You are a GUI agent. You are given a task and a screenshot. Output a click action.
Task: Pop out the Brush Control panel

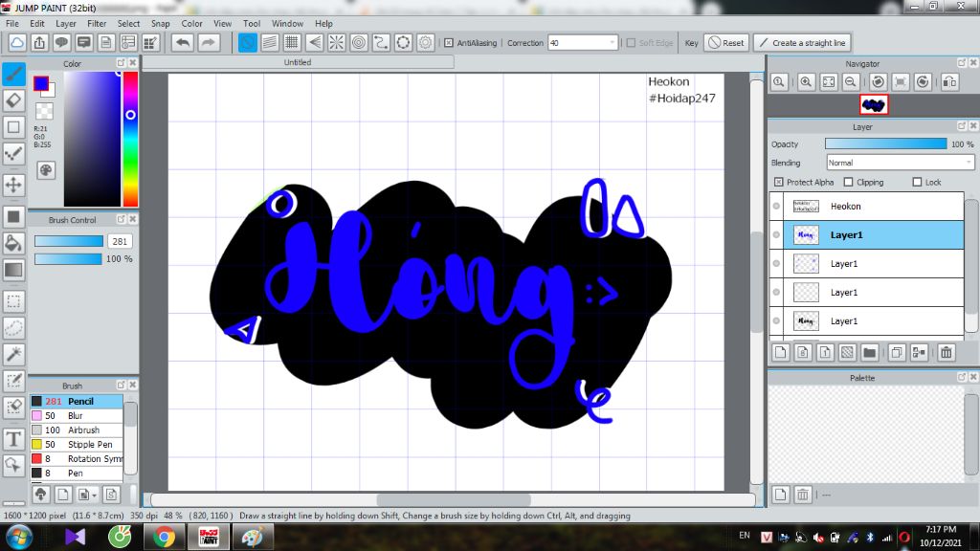[x=122, y=219]
